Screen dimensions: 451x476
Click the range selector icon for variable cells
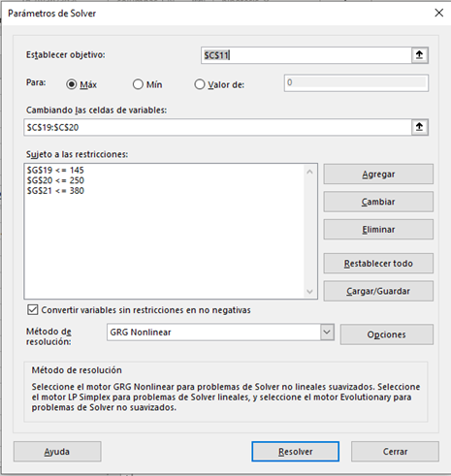coord(420,127)
